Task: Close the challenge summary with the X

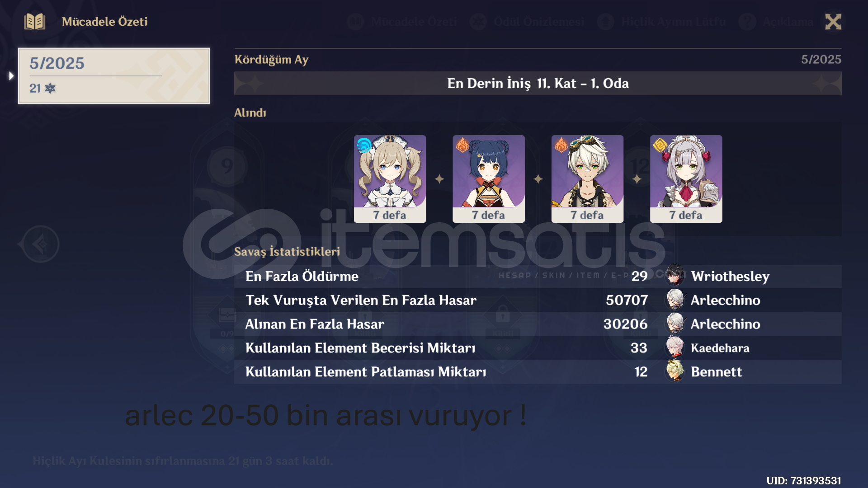Action: pyautogui.click(x=833, y=21)
